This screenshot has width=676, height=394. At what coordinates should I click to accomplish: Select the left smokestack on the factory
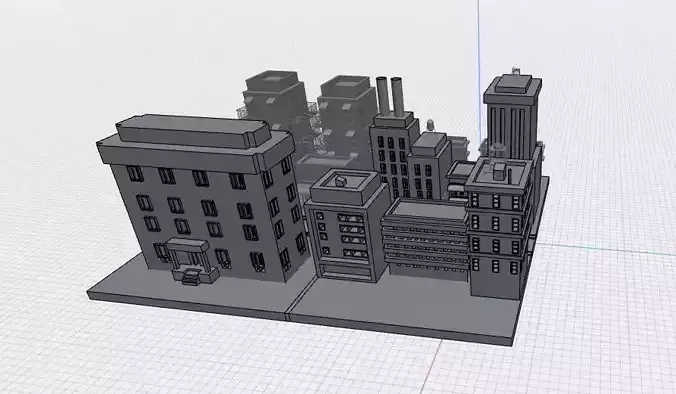pos(382,96)
